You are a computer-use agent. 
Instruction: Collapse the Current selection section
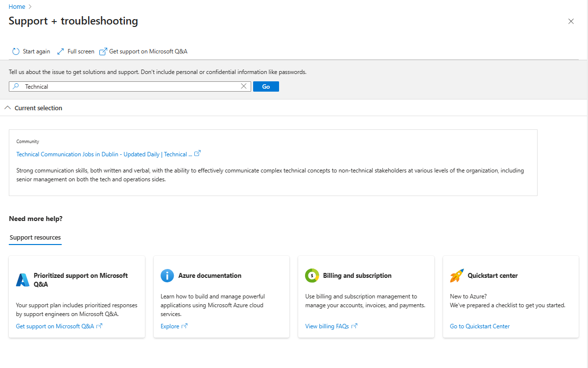pyautogui.click(x=7, y=108)
